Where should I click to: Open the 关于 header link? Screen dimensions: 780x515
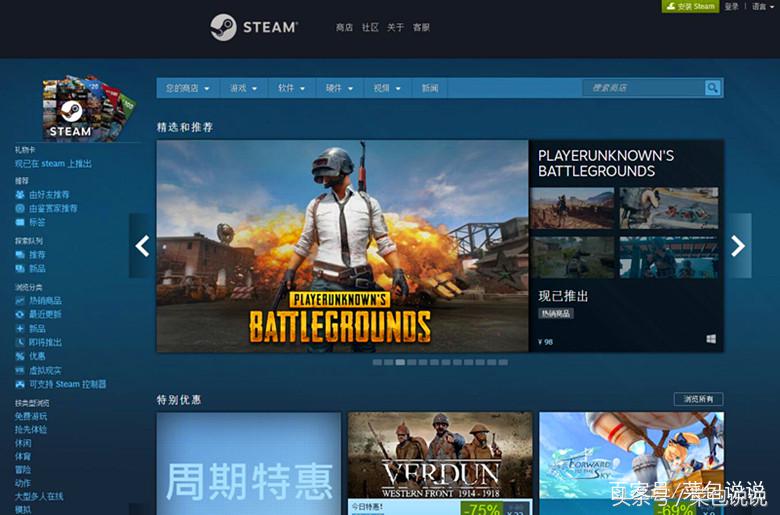pos(395,27)
